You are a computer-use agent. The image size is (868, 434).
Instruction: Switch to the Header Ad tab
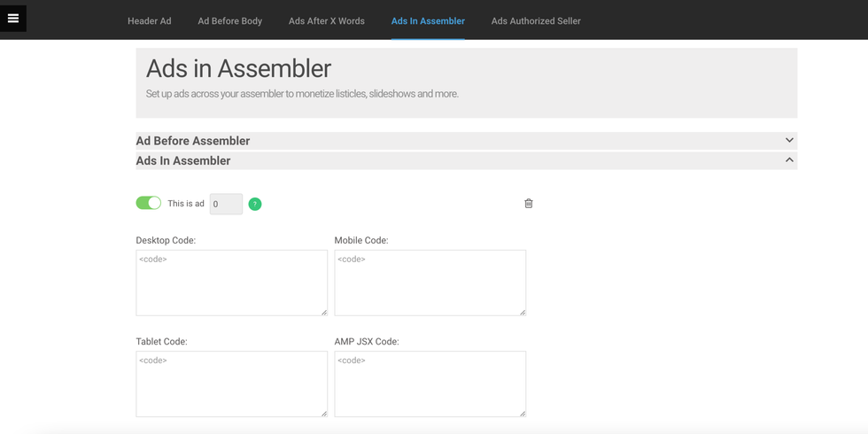150,21
